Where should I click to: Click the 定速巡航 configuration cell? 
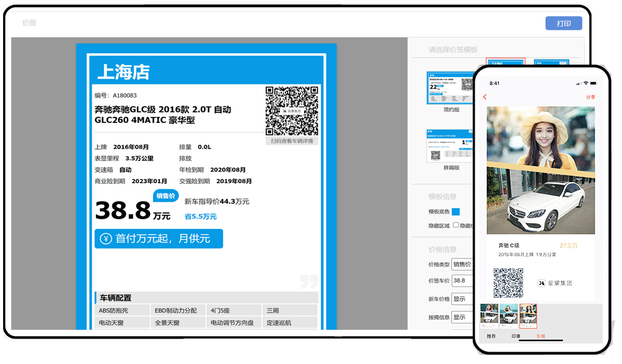(x=290, y=323)
